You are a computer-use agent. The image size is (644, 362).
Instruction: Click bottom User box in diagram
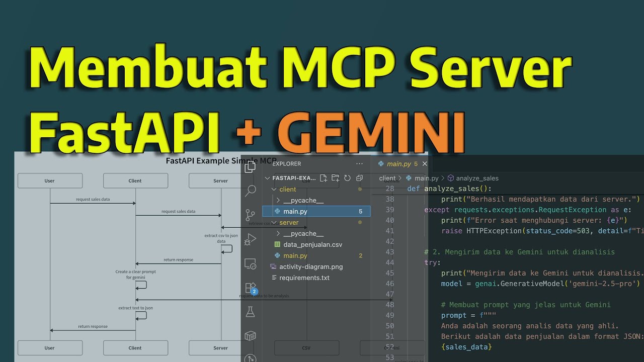50,347
